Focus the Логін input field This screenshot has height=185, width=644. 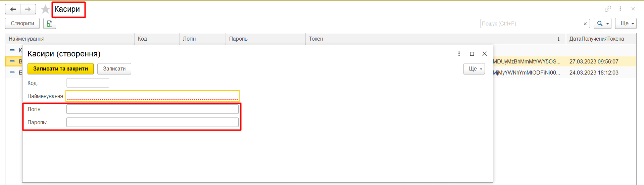coord(152,109)
